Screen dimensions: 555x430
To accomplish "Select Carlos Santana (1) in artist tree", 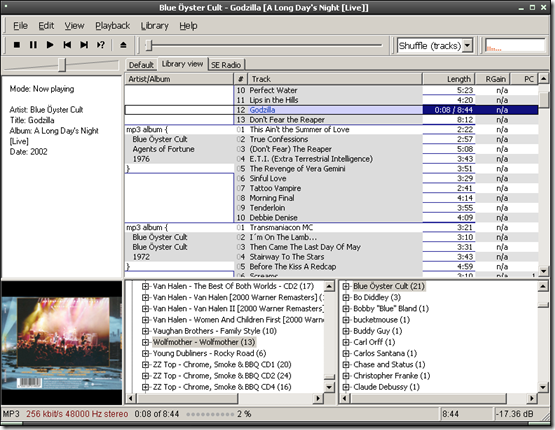I will 385,353.
